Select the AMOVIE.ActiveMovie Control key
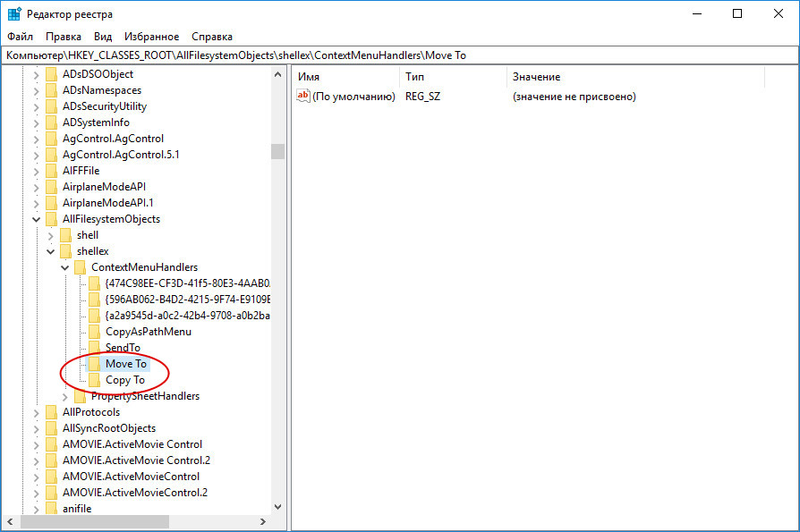This screenshot has width=800, height=532. [132, 444]
